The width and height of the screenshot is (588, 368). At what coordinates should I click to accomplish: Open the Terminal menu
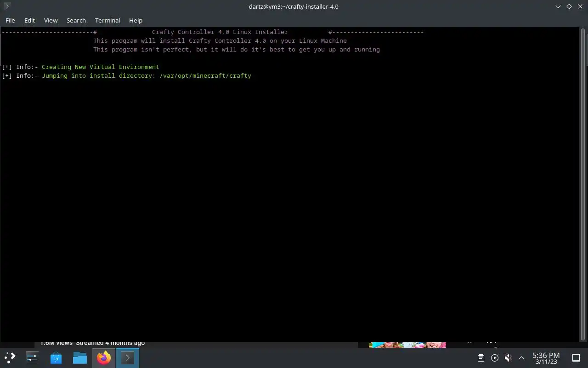pyautogui.click(x=107, y=20)
